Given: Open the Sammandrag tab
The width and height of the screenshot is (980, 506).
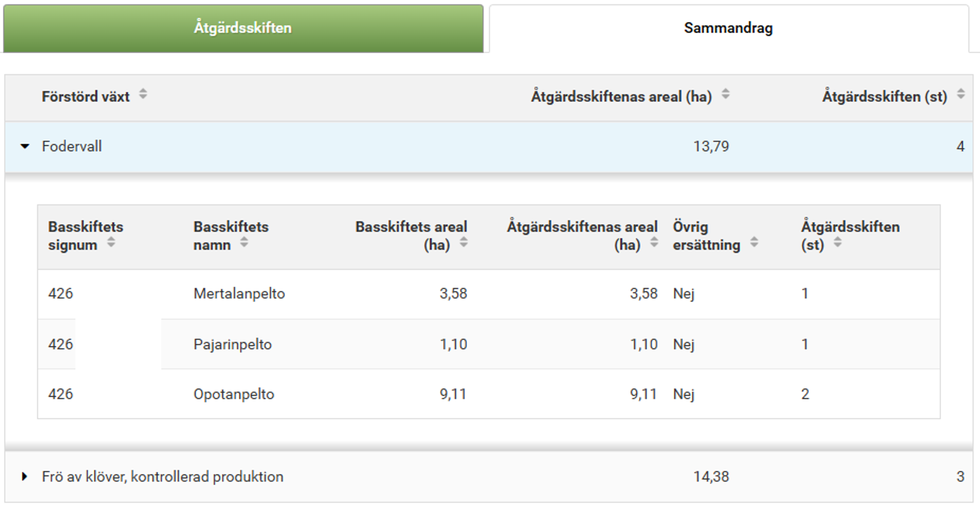Looking at the screenshot, I should click(728, 28).
